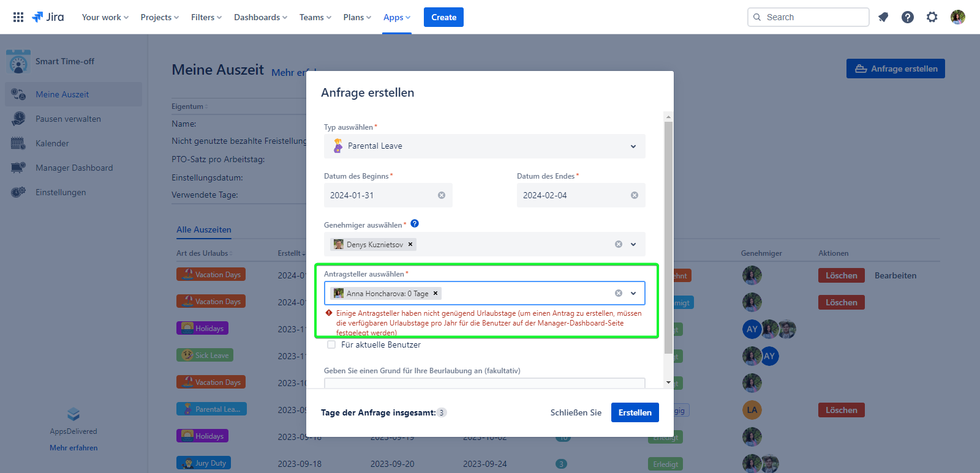
Task: Open the notifications icon in top bar
Action: (x=883, y=17)
